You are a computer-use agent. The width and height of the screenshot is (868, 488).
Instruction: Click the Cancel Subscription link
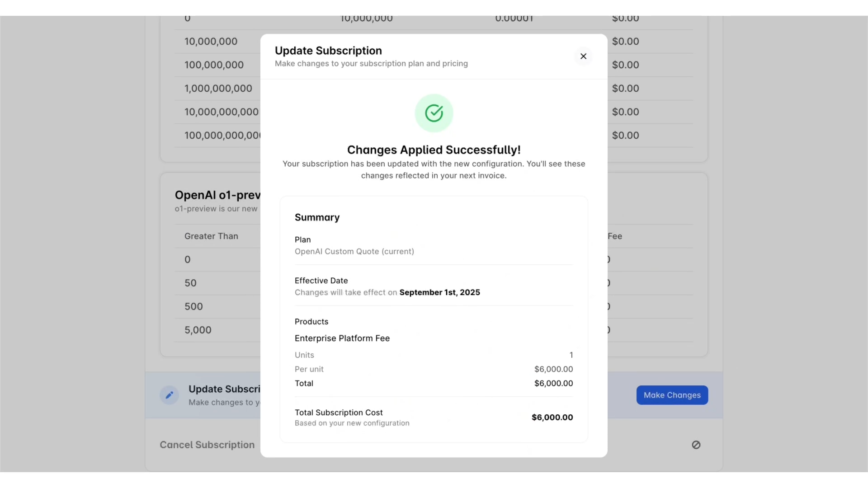pos(207,445)
